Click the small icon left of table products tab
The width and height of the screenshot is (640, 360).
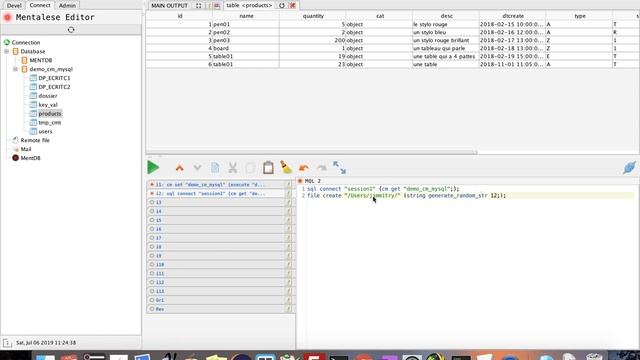coord(217,6)
